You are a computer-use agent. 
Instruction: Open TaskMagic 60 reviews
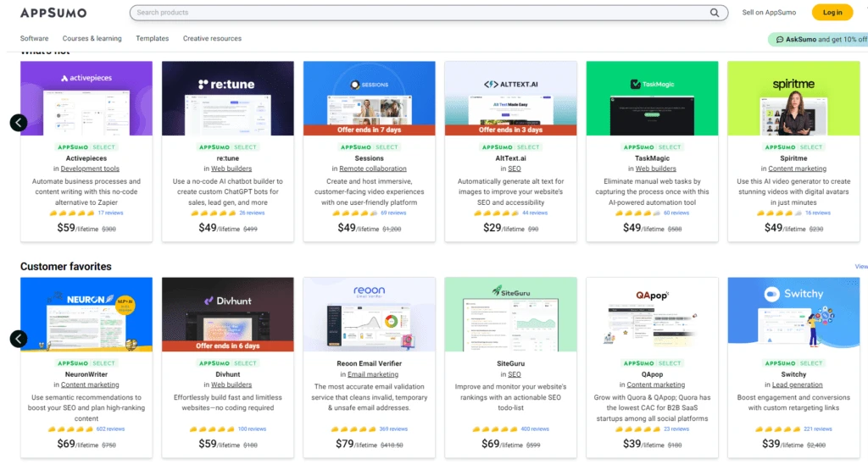676,213
